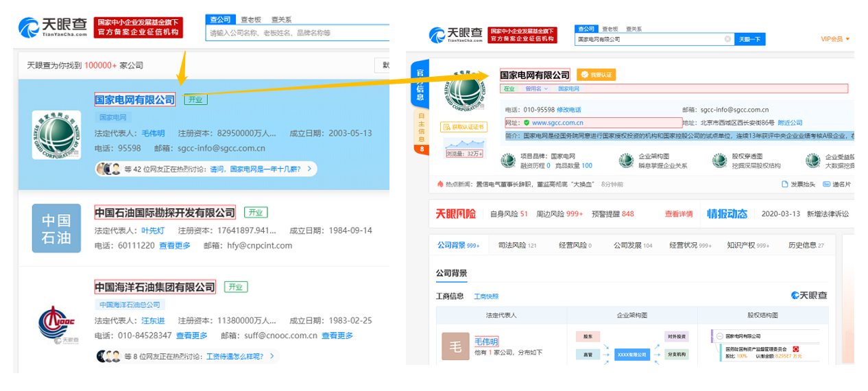Click Tianyancha logo on the search results page
The image size is (868, 391).
coord(53,27)
